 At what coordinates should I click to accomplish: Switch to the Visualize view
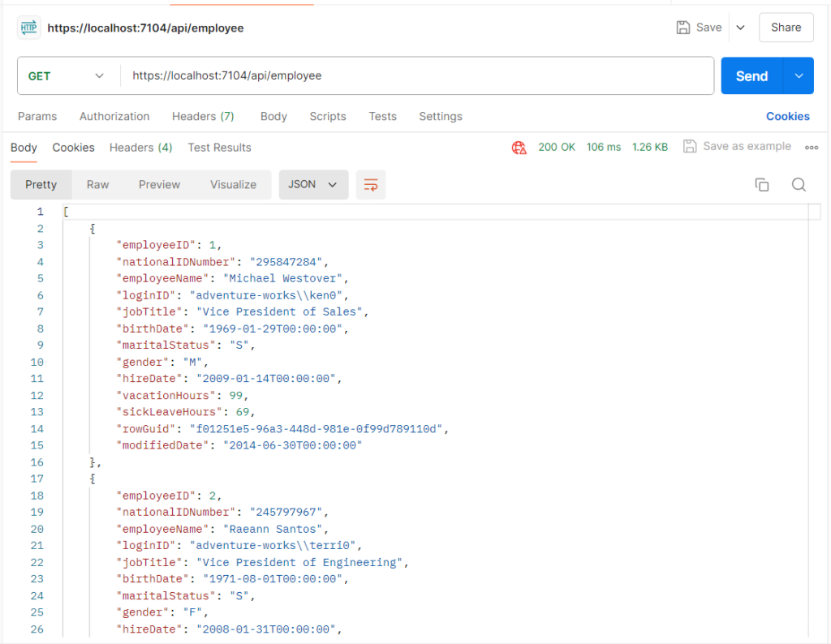(x=233, y=184)
